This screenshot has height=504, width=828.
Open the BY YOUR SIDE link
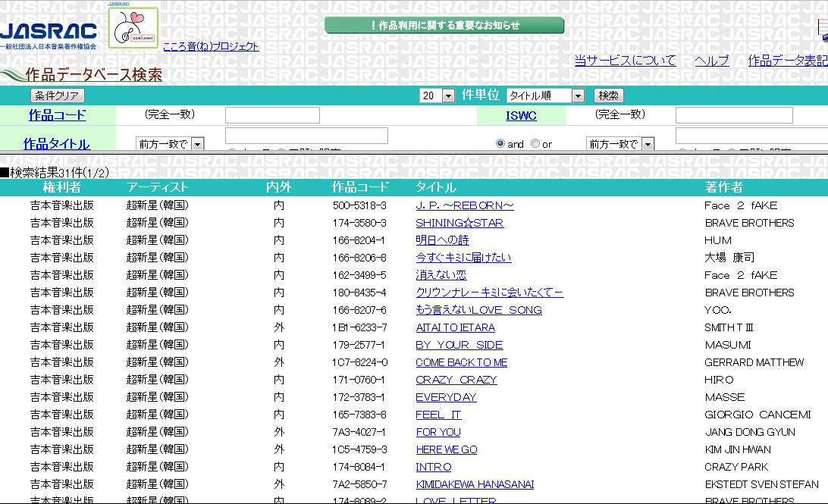[x=459, y=345]
